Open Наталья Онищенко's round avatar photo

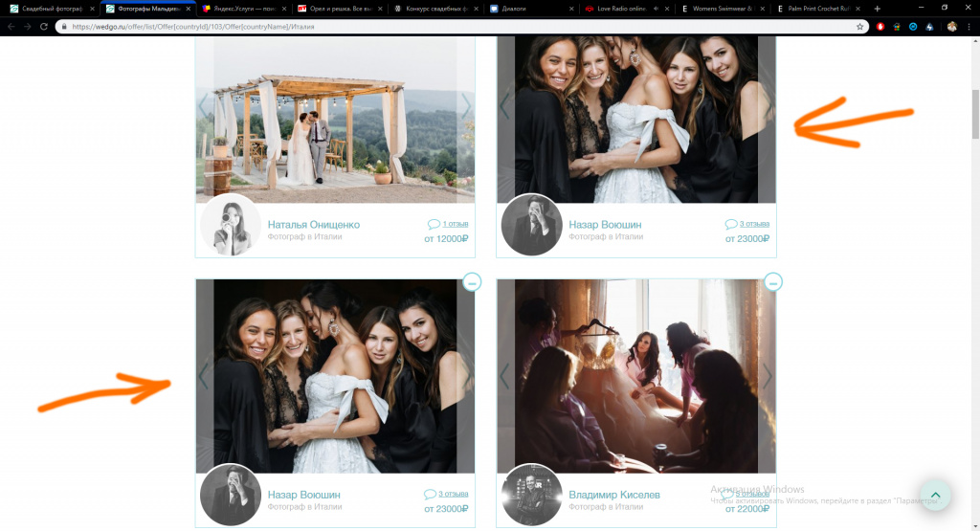[231, 226]
